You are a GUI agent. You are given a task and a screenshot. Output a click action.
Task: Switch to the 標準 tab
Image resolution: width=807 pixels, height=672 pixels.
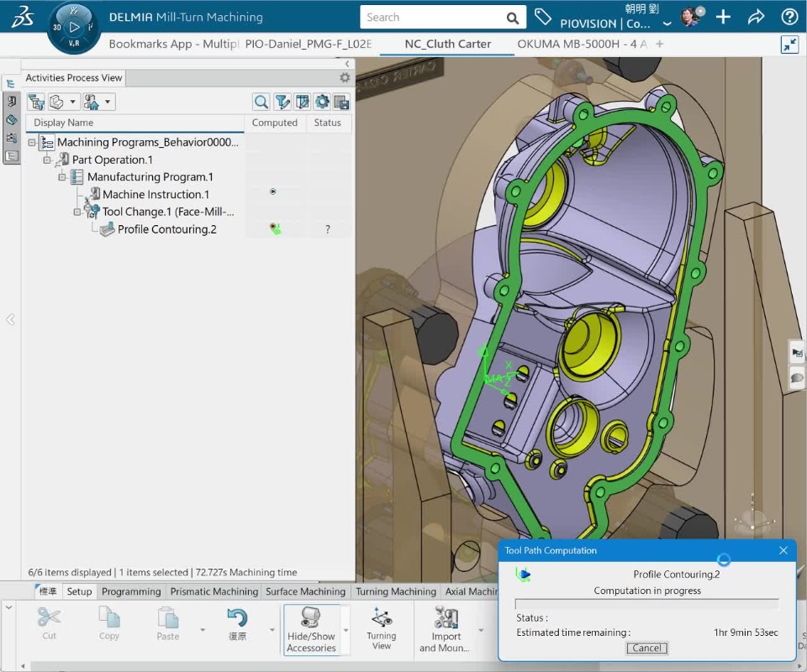pyautogui.click(x=48, y=591)
